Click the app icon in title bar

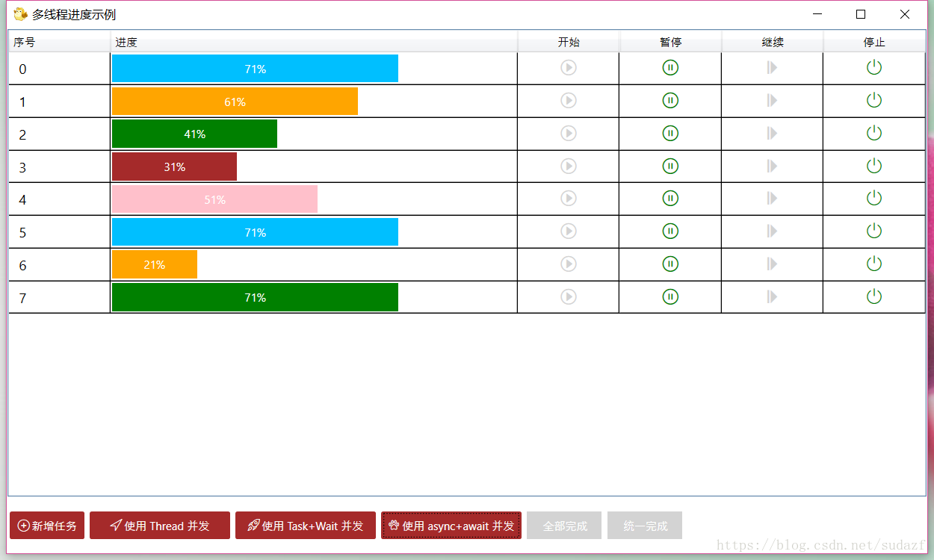tap(21, 14)
